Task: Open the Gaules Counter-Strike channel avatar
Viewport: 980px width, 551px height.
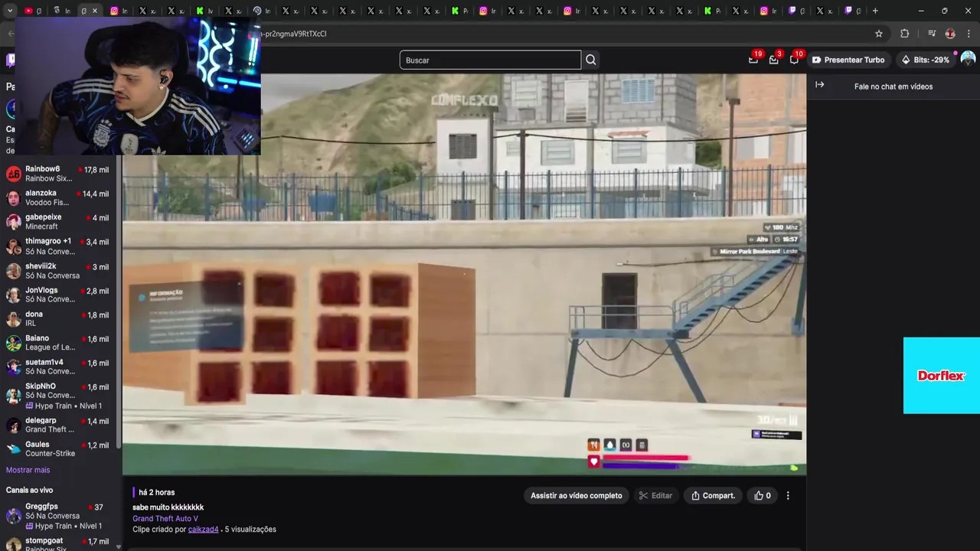Action: tap(13, 449)
